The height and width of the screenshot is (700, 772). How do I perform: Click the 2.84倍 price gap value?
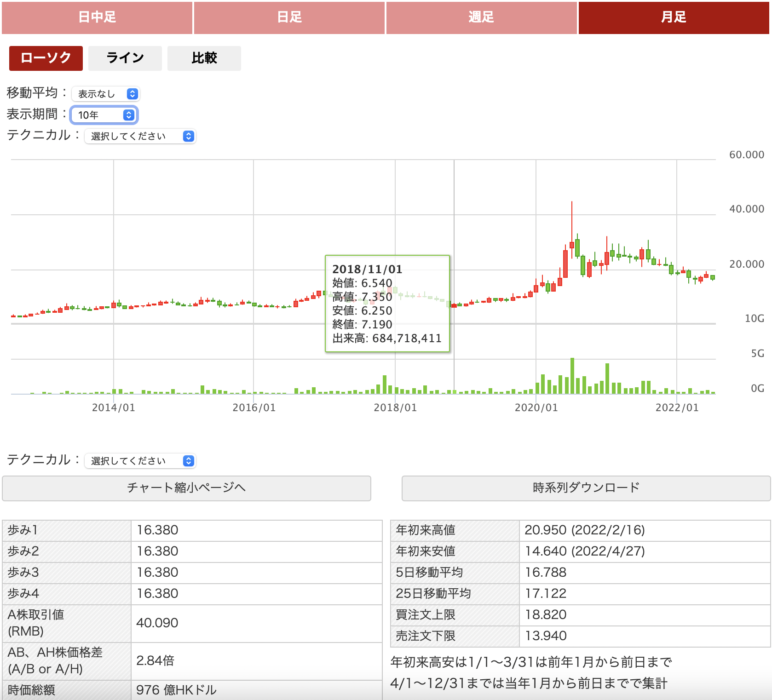(x=155, y=661)
